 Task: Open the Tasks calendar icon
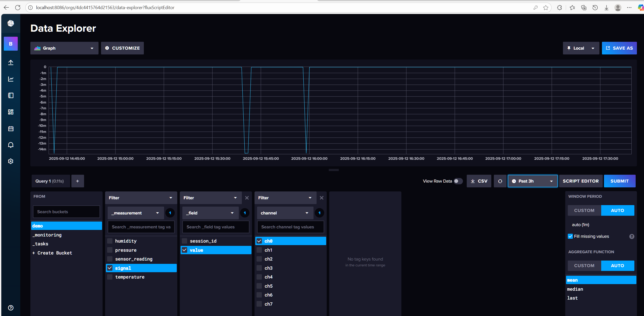[11, 129]
